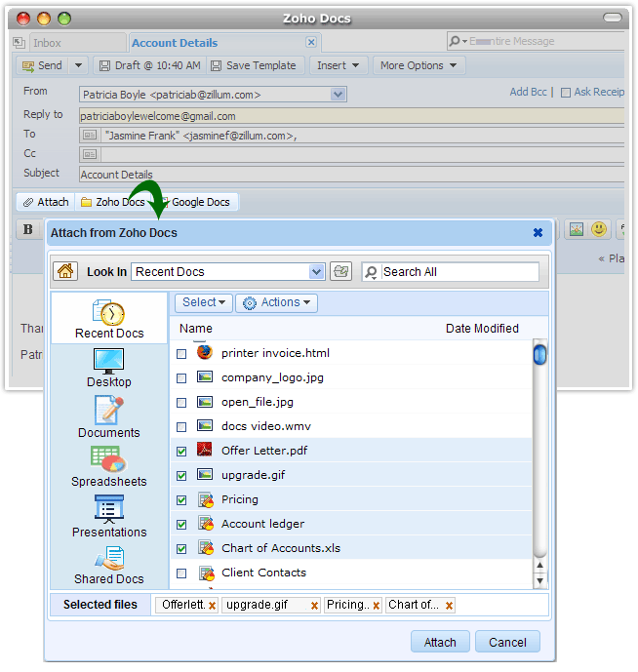Select Desktop location in sidebar

(109, 368)
